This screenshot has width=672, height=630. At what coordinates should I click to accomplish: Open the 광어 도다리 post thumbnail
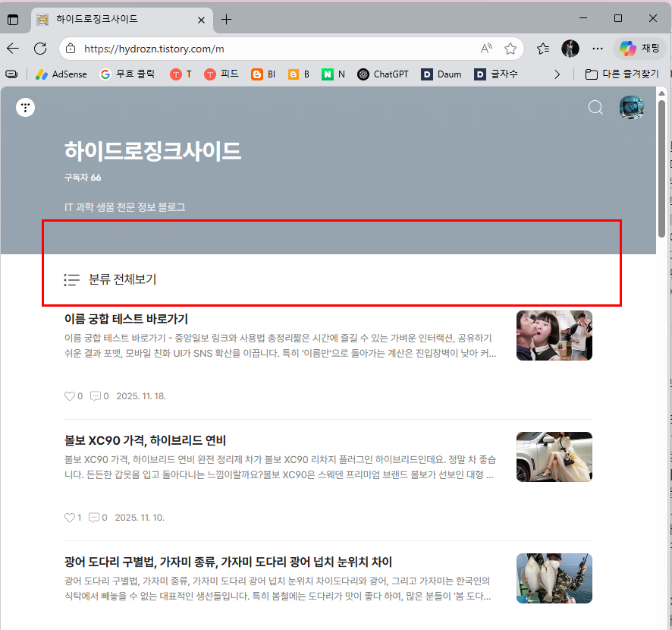(x=554, y=578)
